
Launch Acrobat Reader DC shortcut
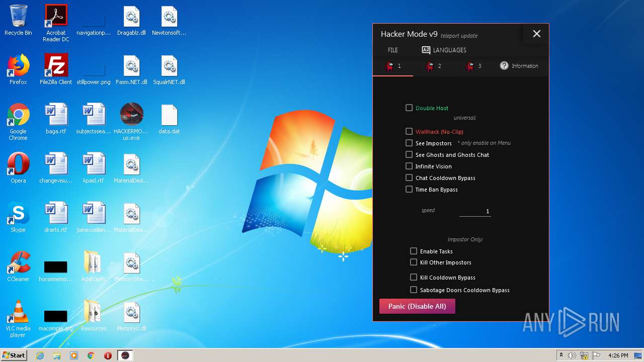click(56, 23)
